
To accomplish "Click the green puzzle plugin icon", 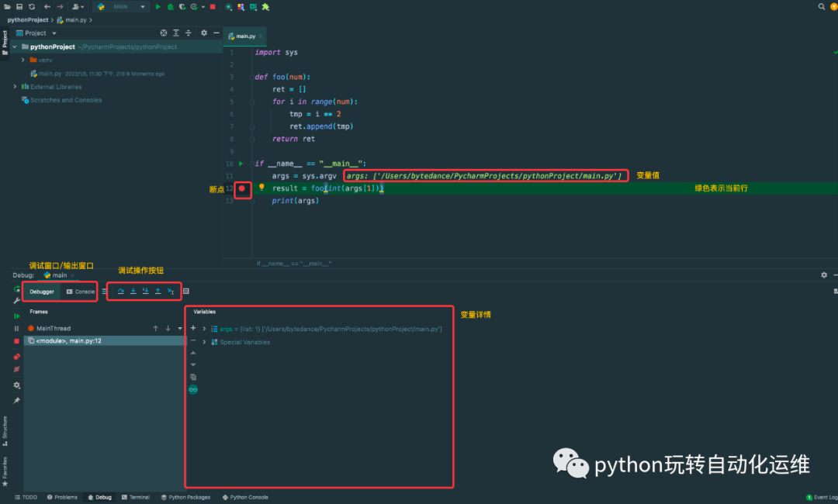I will click(265, 7).
